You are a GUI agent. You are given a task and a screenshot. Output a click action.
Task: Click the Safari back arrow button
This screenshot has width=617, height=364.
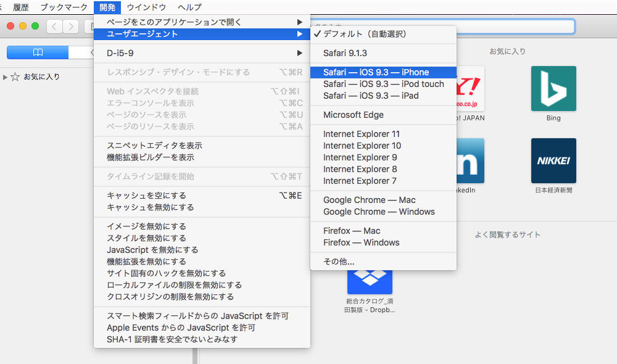pyautogui.click(x=54, y=27)
